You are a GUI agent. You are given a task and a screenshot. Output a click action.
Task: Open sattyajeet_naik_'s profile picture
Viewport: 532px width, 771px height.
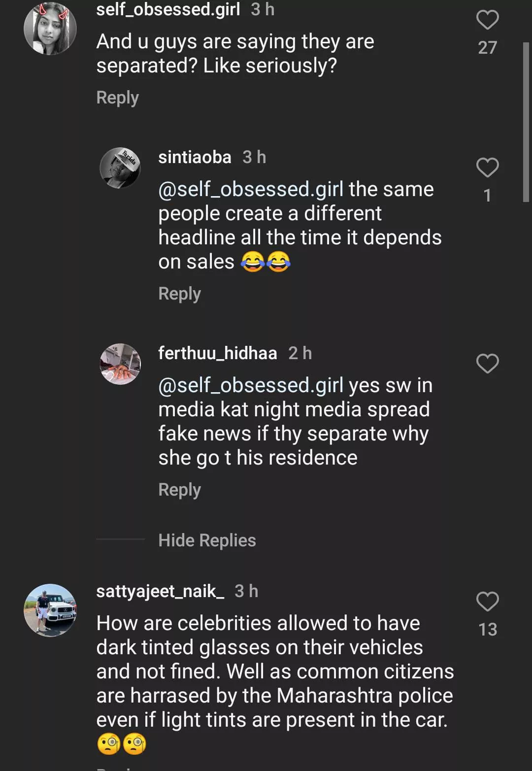point(50,610)
